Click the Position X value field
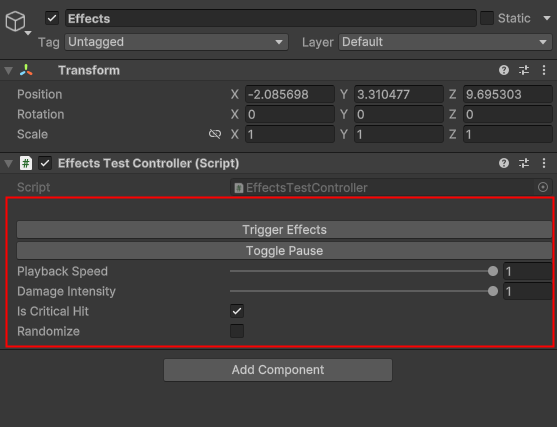Image resolution: width=557 pixels, height=427 pixels. point(290,94)
